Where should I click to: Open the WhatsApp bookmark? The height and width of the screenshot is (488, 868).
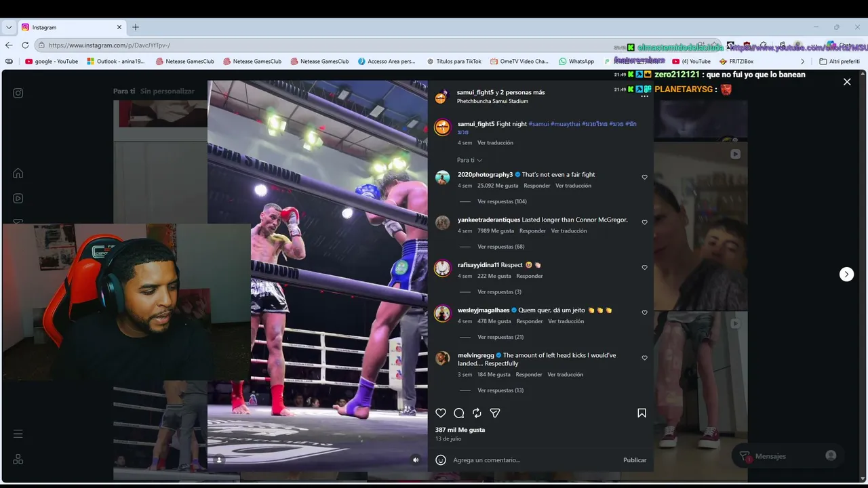pos(576,61)
